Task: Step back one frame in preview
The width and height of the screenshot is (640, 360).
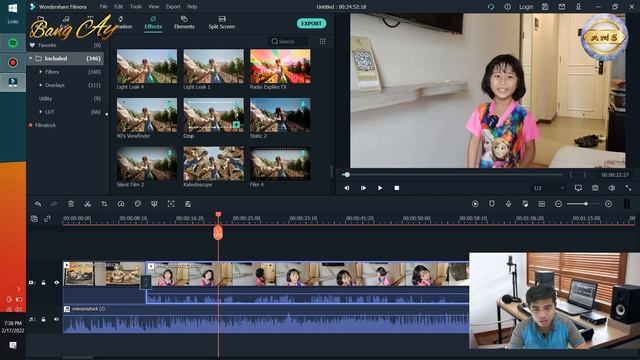Action: pyautogui.click(x=347, y=188)
